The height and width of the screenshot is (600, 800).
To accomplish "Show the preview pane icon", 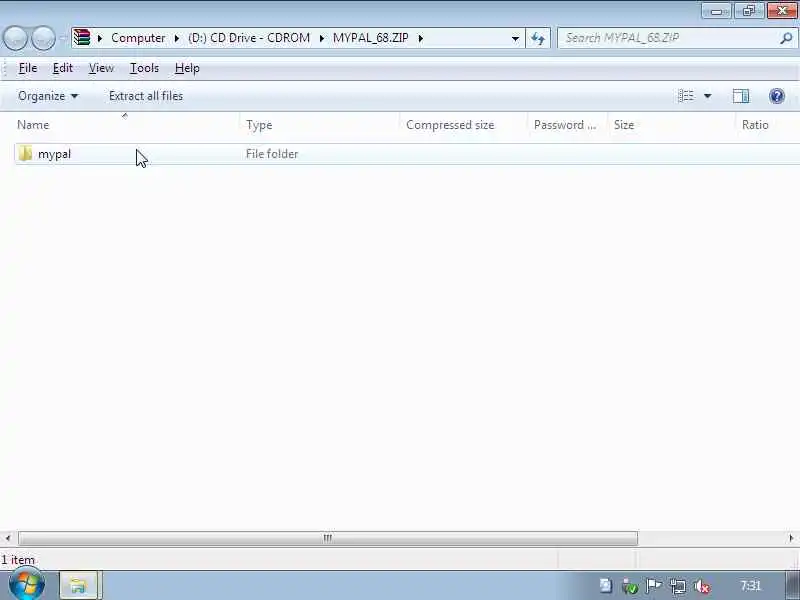I will 741,96.
